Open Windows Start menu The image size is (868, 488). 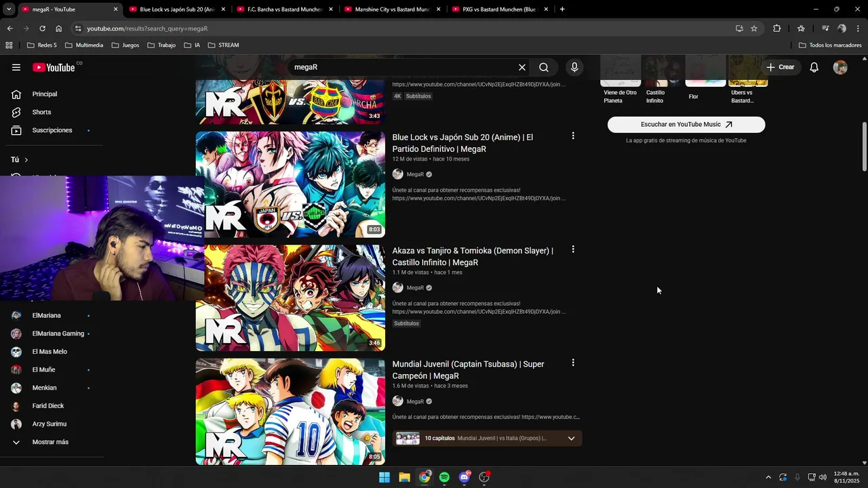tap(384, 477)
